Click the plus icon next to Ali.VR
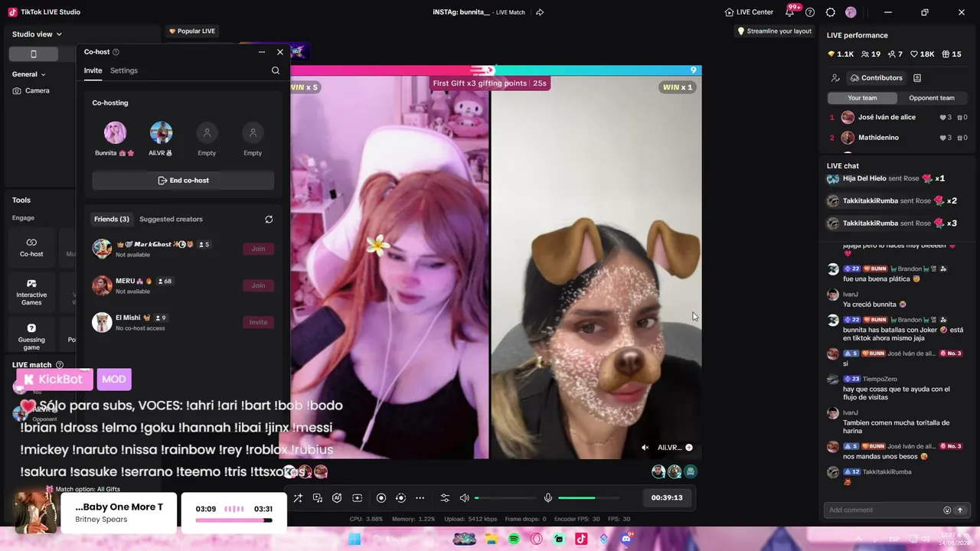The height and width of the screenshot is (551, 980). pos(689,448)
